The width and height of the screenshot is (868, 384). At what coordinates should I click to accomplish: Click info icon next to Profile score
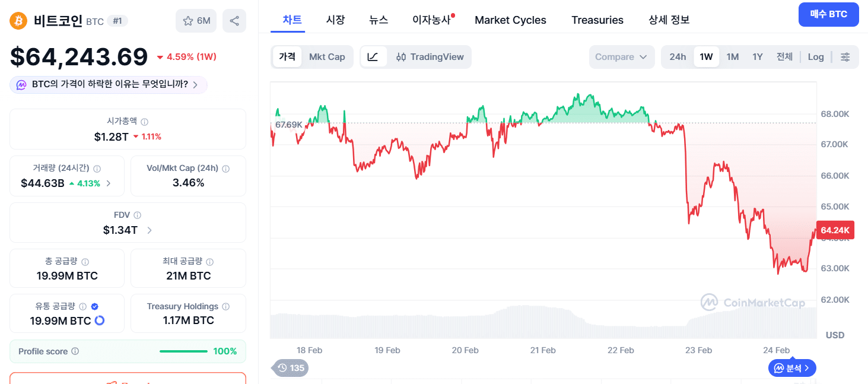pos(75,351)
